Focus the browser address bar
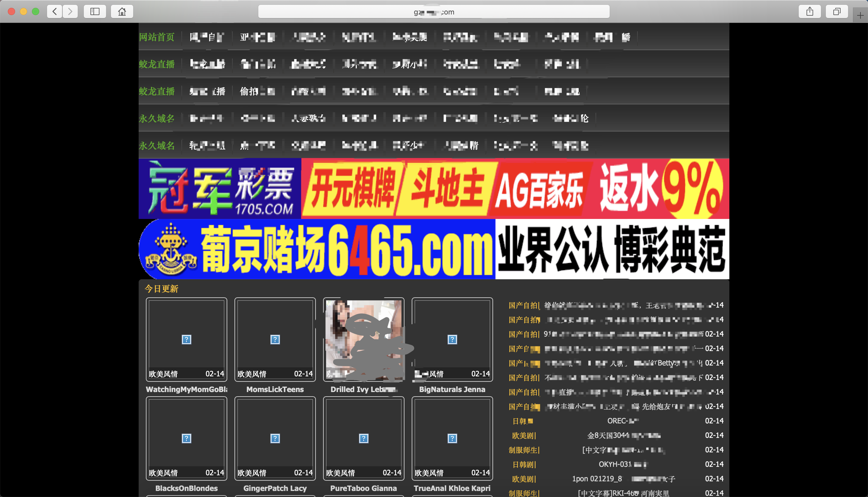868x497 pixels. (x=434, y=11)
